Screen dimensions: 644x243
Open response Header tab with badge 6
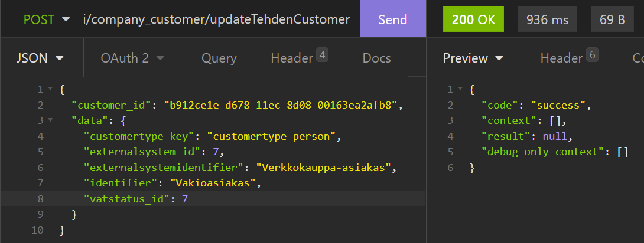(568, 58)
